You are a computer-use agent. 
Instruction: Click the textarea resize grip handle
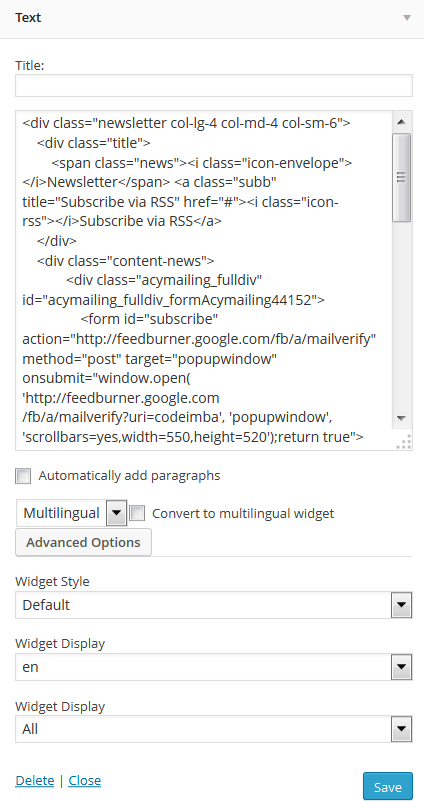406,442
